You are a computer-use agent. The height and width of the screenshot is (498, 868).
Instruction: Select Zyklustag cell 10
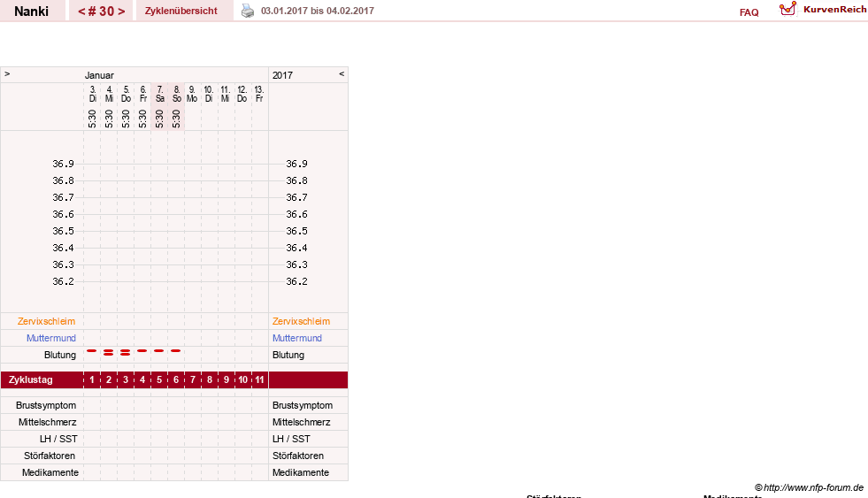(243, 380)
